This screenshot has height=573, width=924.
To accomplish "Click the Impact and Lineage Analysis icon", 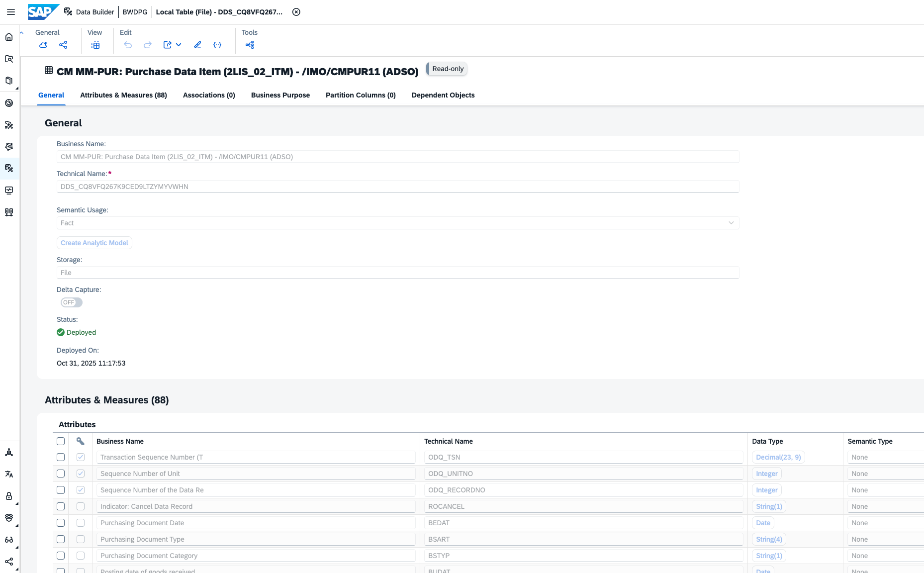I will 250,45.
